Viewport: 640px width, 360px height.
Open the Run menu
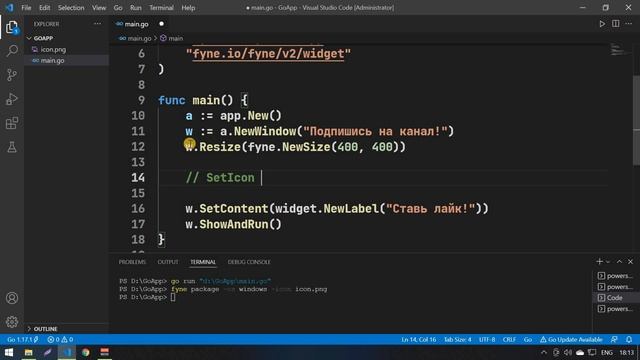point(136,8)
